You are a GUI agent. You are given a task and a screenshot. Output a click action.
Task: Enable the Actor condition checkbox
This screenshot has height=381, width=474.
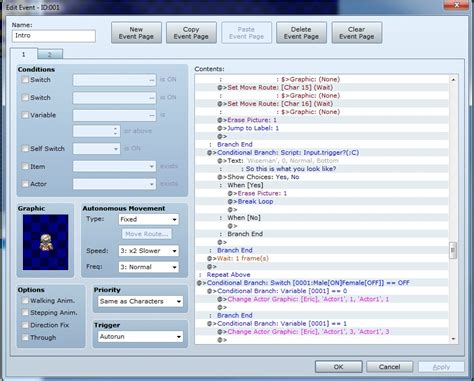[25, 184]
